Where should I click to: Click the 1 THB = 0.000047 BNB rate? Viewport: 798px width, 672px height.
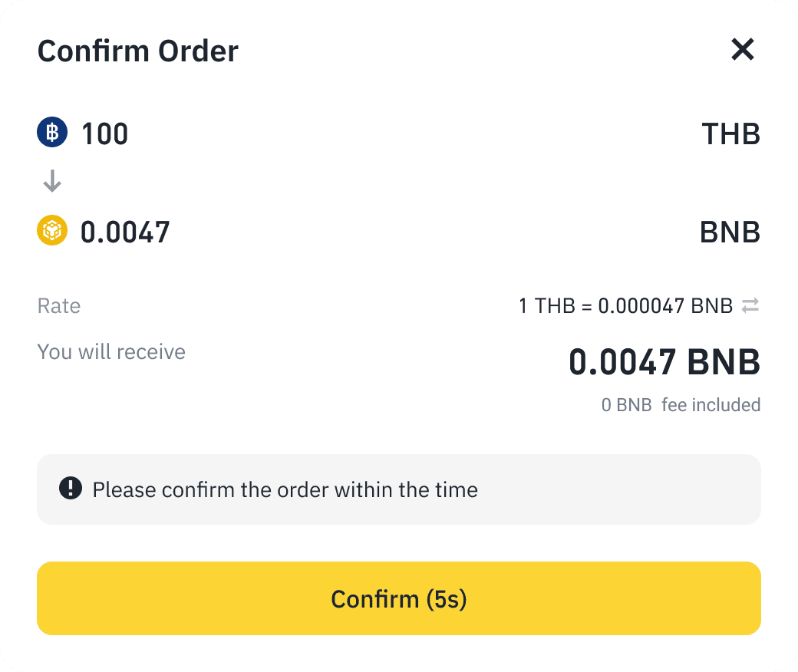[625, 306]
